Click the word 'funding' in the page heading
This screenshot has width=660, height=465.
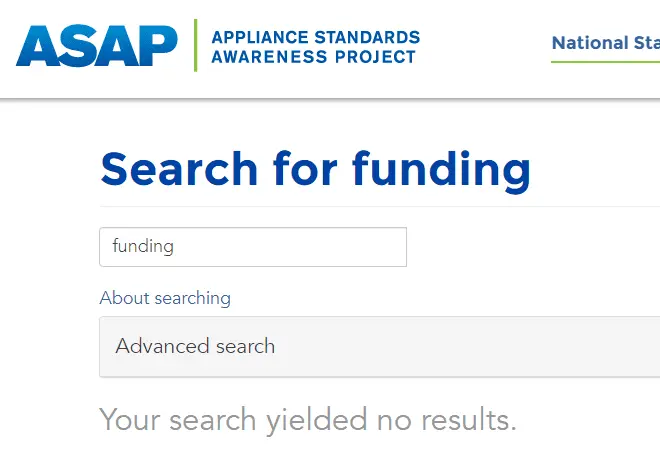coord(440,169)
